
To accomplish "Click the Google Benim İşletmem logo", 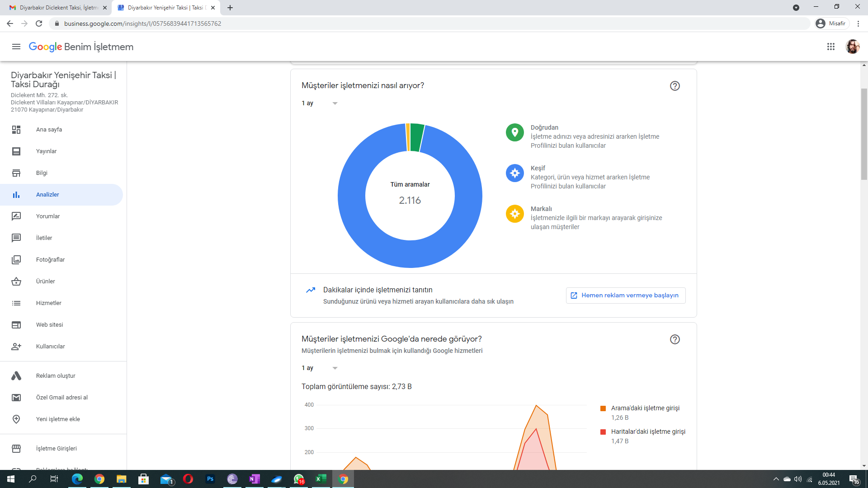I will point(81,47).
